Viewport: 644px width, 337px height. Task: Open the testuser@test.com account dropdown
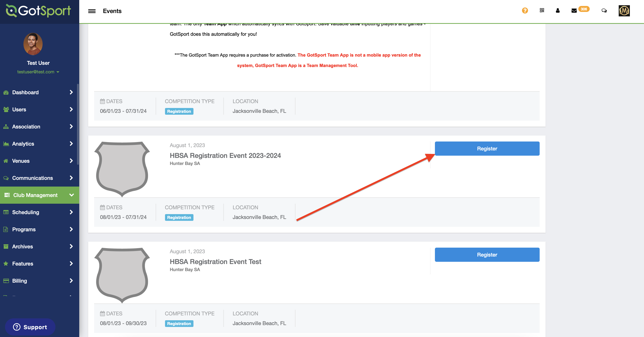pyautogui.click(x=38, y=72)
